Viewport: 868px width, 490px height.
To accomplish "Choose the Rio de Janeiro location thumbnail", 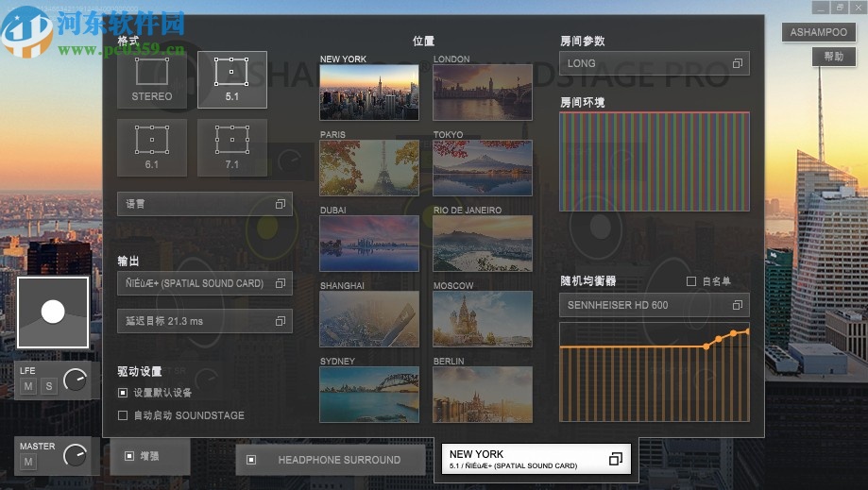I will click(x=482, y=244).
